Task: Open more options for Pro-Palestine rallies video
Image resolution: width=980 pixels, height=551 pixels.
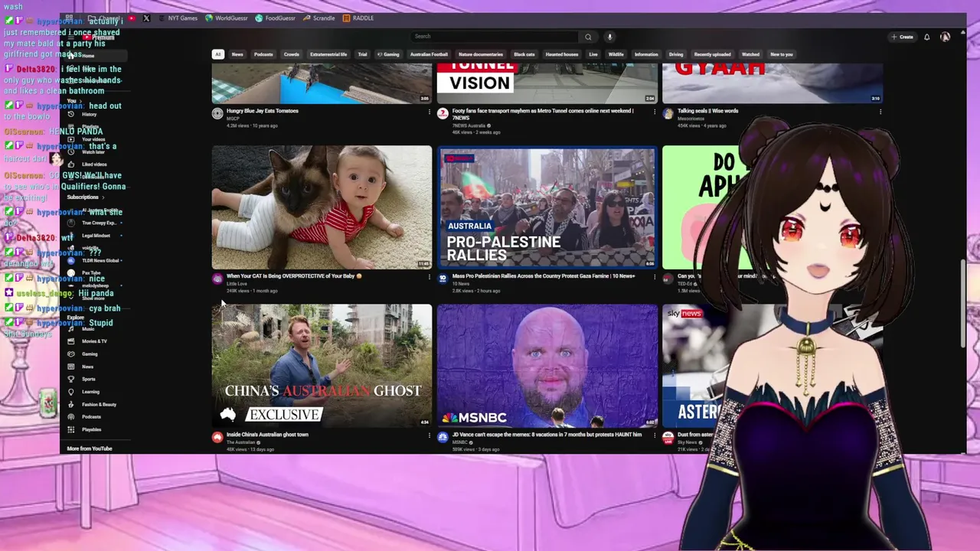Action: [x=654, y=277]
